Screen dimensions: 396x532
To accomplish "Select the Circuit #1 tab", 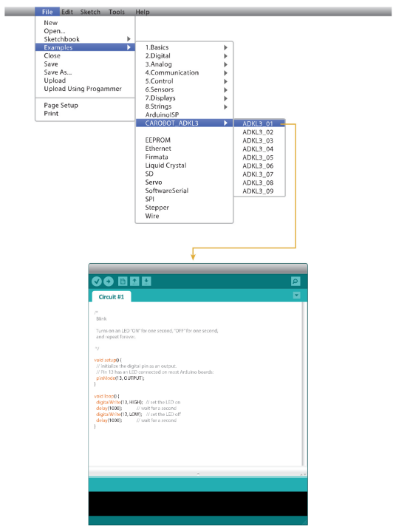I will click(x=112, y=297).
